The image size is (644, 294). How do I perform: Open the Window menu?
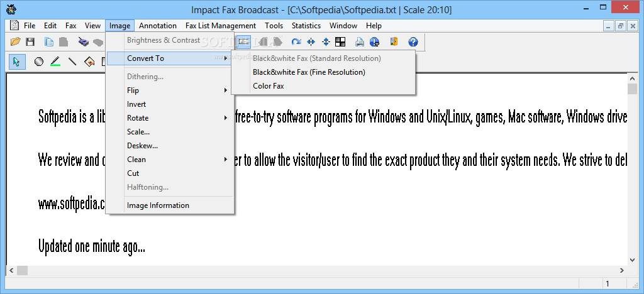343,25
